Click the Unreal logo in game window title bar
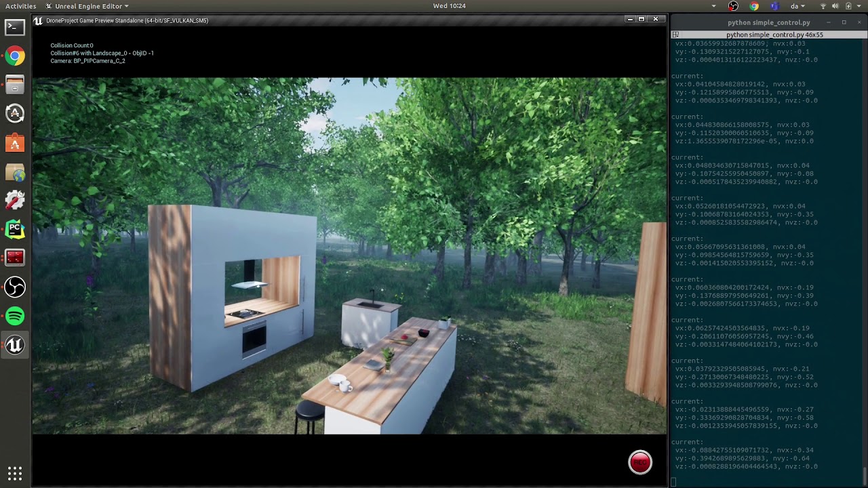The height and width of the screenshot is (488, 868). pos(39,20)
